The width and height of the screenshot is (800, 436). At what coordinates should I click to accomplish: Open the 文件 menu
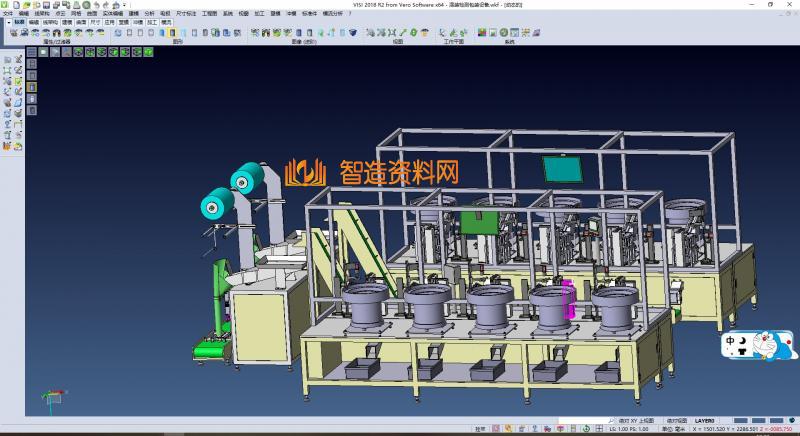[x=8, y=14]
